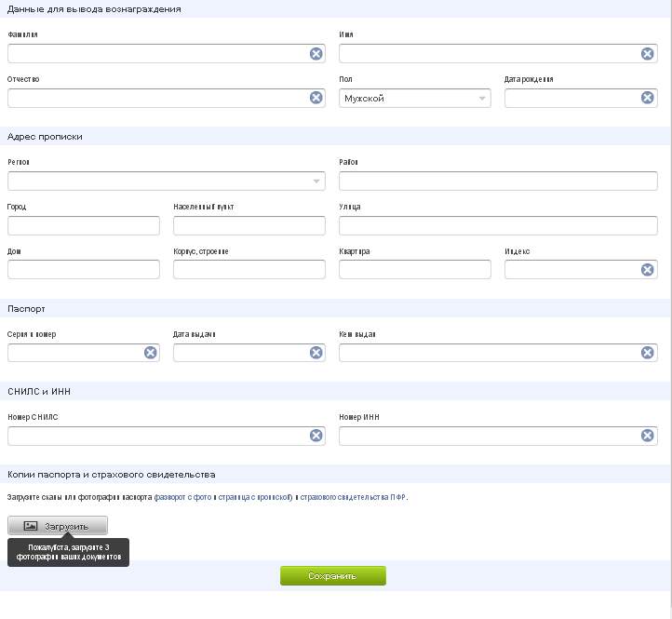Click the clear icon in Отчество field
This screenshot has height=619, width=672.
point(316,98)
